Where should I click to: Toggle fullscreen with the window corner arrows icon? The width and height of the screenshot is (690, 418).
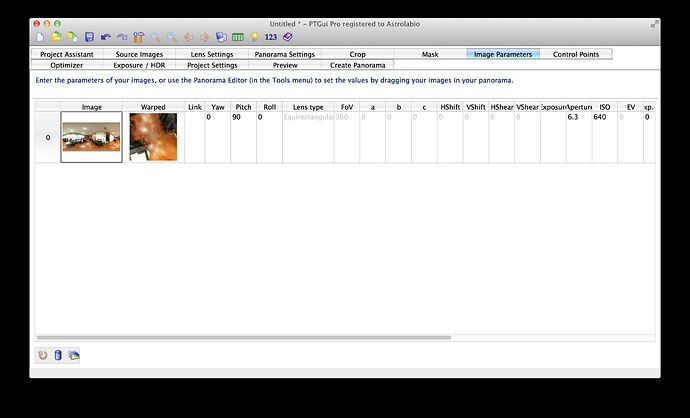654,25
